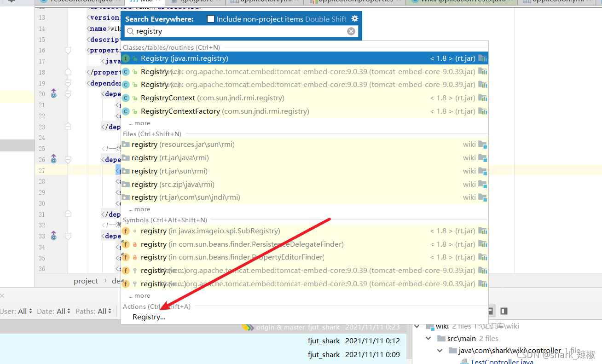Open Search Everywhere settings gear
This screenshot has width=602, height=364.
click(x=354, y=19)
